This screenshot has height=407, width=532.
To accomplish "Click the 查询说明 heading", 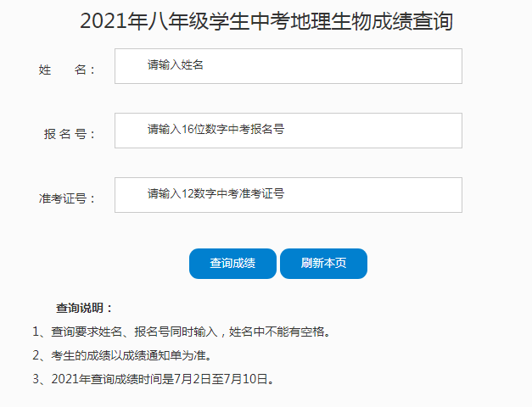I will click(x=84, y=308).
